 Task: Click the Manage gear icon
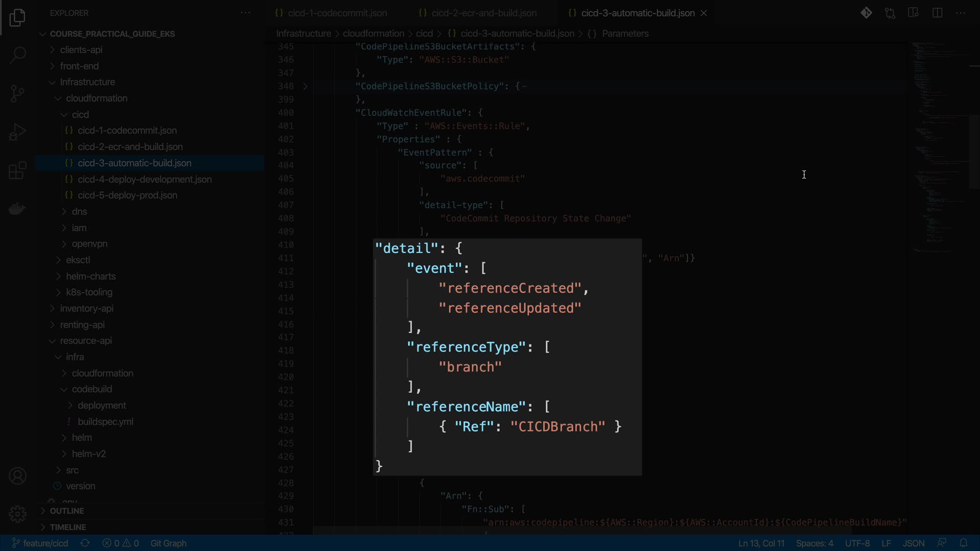point(17,514)
